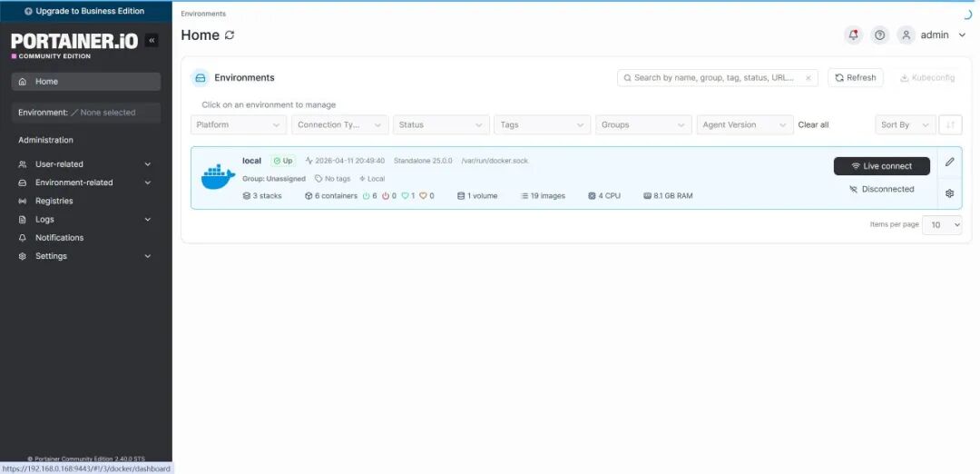The width and height of the screenshot is (980, 474).
Task: Expand the Environment-related sidebar section
Action: 148,183
